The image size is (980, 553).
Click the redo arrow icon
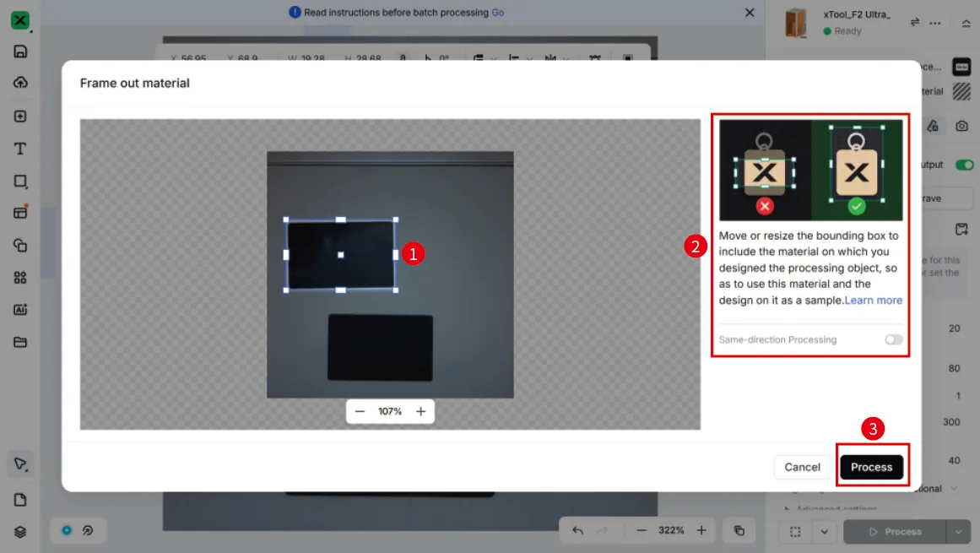602,530
